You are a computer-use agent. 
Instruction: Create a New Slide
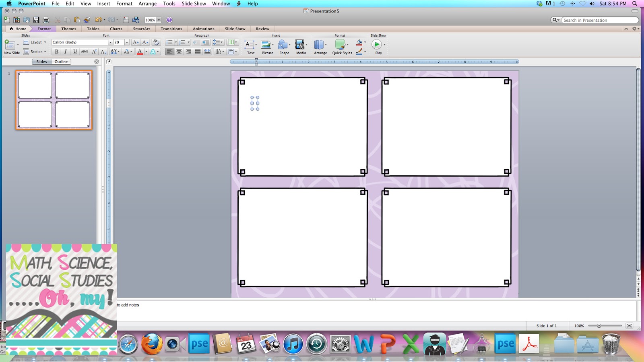coord(11,45)
